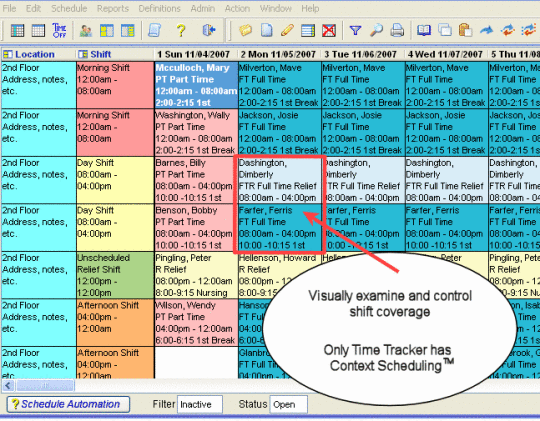
Task: Click the exit door icon
Action: pyautogui.click(x=208, y=30)
